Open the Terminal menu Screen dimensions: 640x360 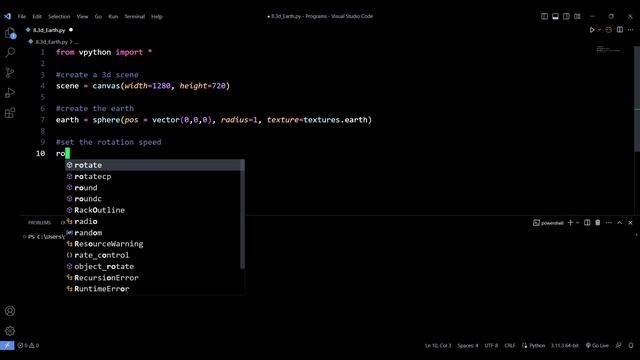tap(135, 17)
